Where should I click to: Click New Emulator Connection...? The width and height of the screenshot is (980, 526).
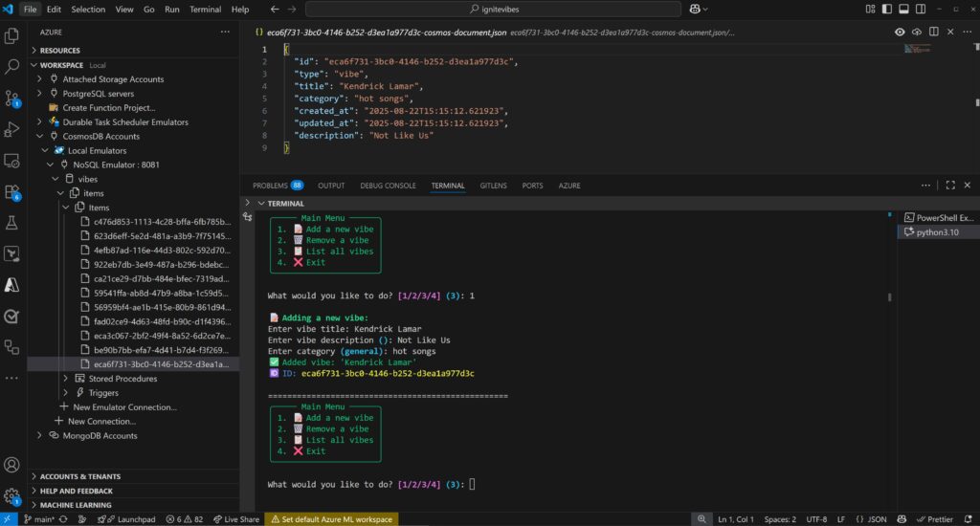click(124, 407)
